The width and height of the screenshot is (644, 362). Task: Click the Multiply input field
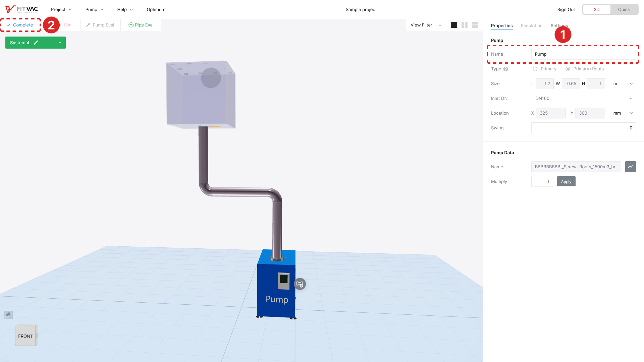[x=542, y=181]
